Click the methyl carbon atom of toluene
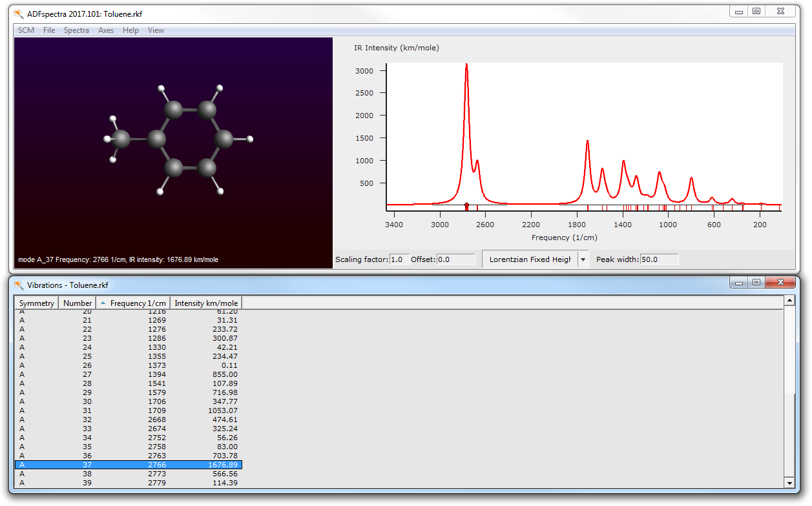Image resolution: width=812 pixels, height=506 pixels. click(x=121, y=137)
